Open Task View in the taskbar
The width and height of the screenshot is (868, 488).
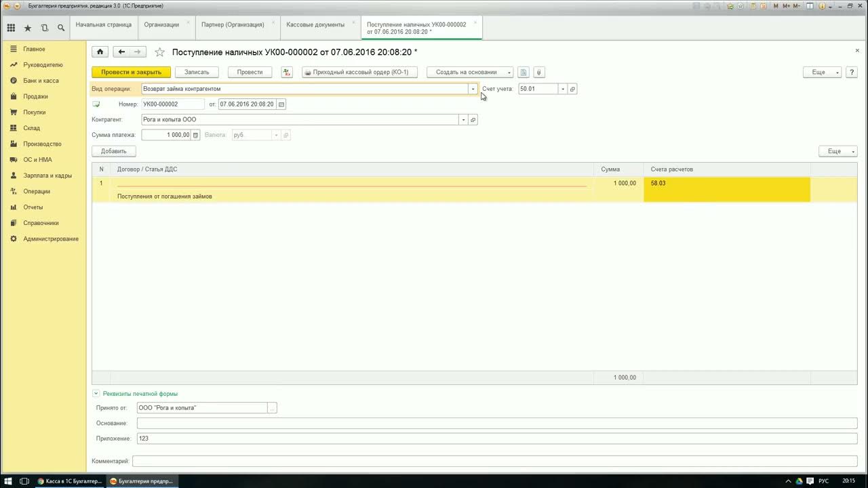coord(25,481)
